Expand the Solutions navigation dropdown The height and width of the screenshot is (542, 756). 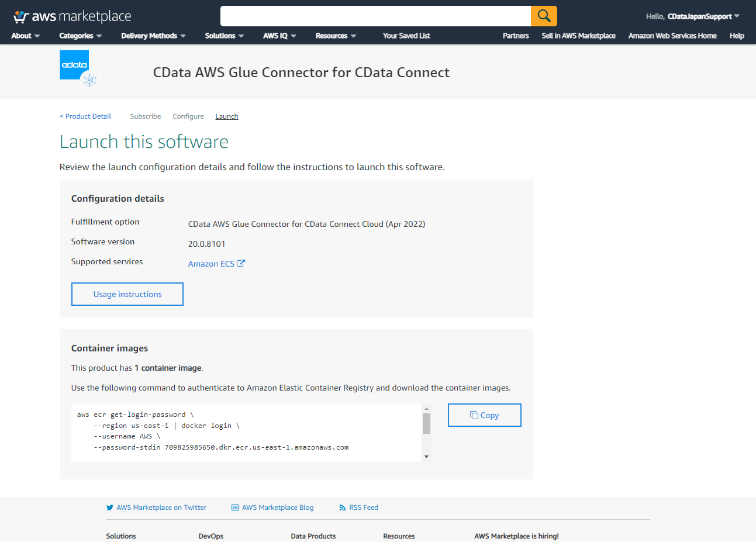point(225,36)
